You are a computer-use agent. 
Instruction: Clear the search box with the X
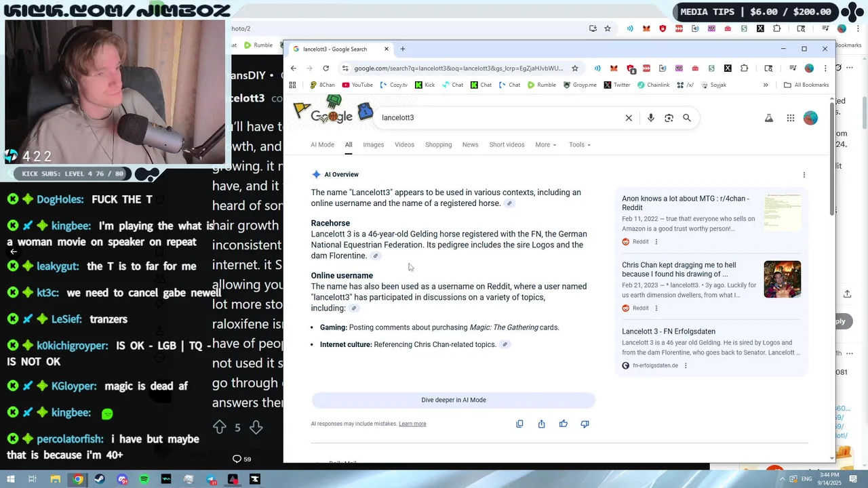tap(629, 118)
